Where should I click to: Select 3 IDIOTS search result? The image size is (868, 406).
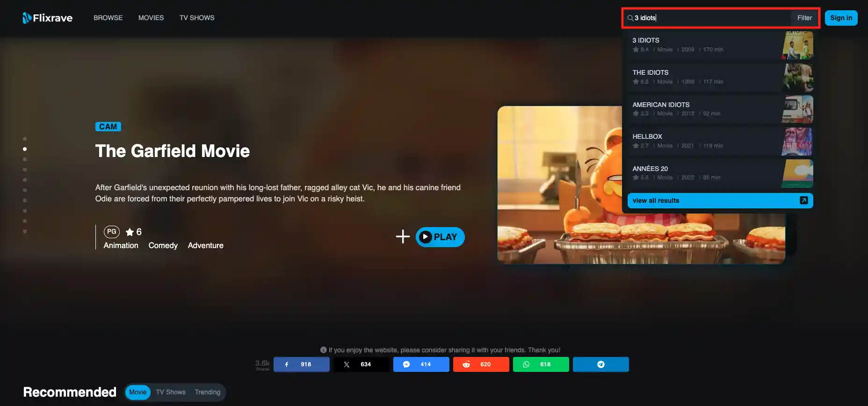(720, 45)
